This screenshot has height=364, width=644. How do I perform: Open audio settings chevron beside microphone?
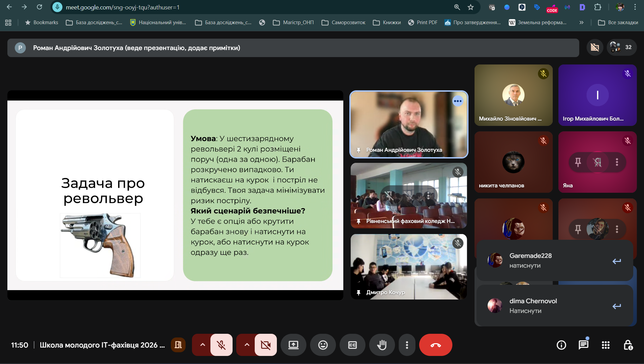[x=202, y=345]
